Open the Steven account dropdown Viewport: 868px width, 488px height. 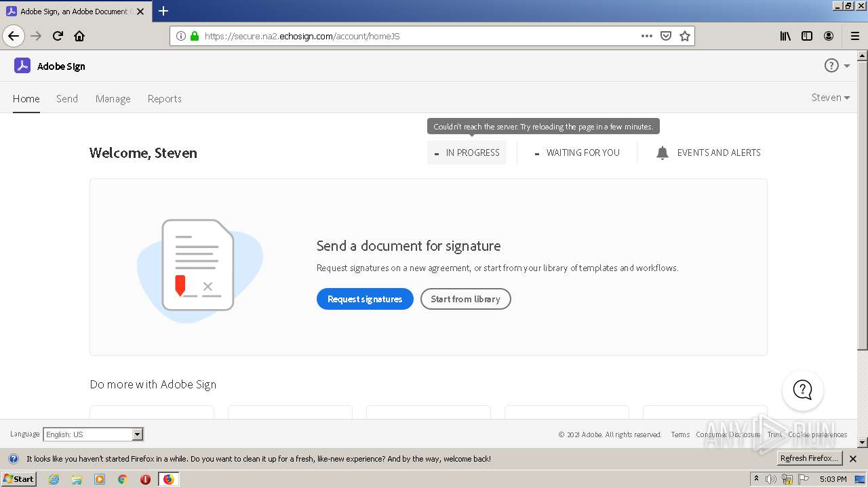(830, 98)
